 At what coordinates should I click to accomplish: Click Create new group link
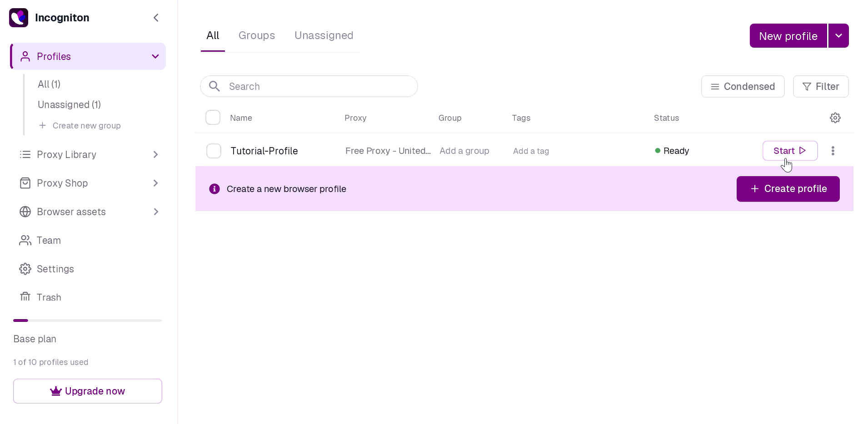coord(80,125)
